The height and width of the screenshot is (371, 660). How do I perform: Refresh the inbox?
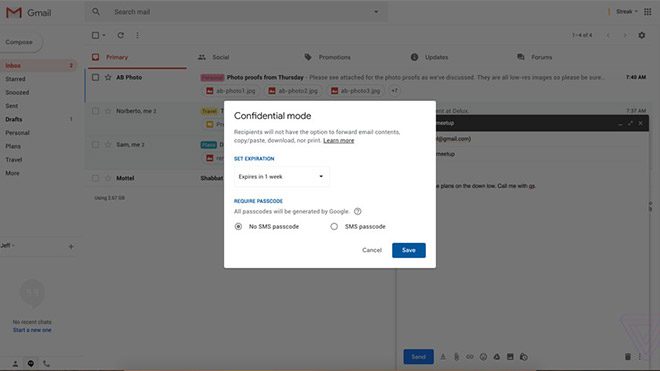click(x=121, y=35)
